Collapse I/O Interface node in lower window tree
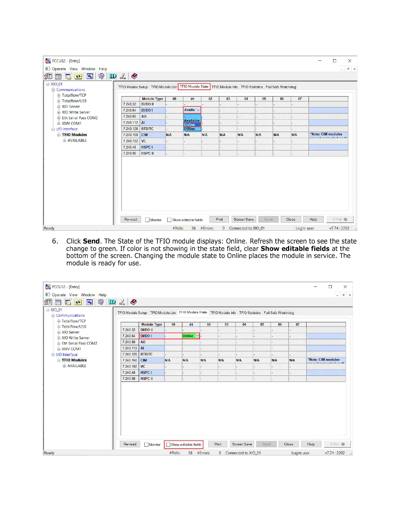The image size is (411, 532). click(53, 355)
